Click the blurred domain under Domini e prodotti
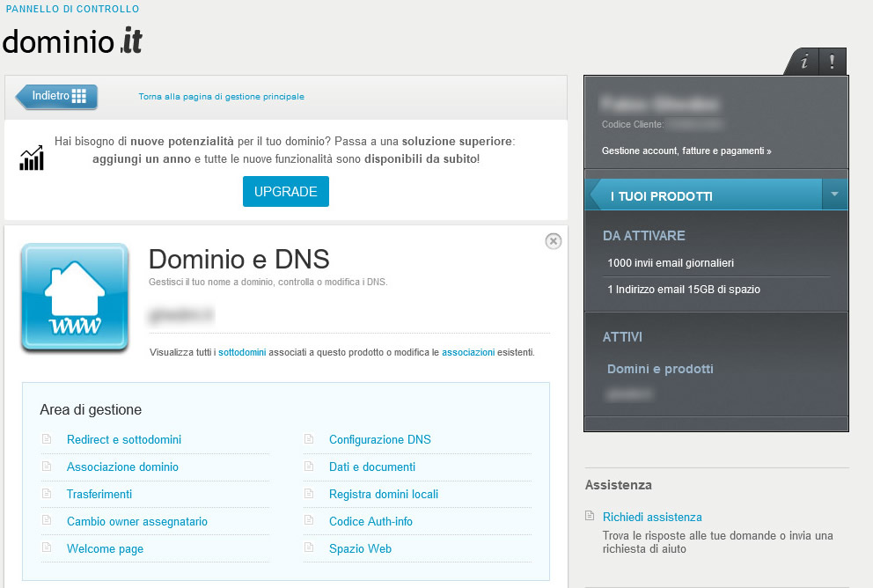The width and height of the screenshot is (873, 588). point(628,394)
